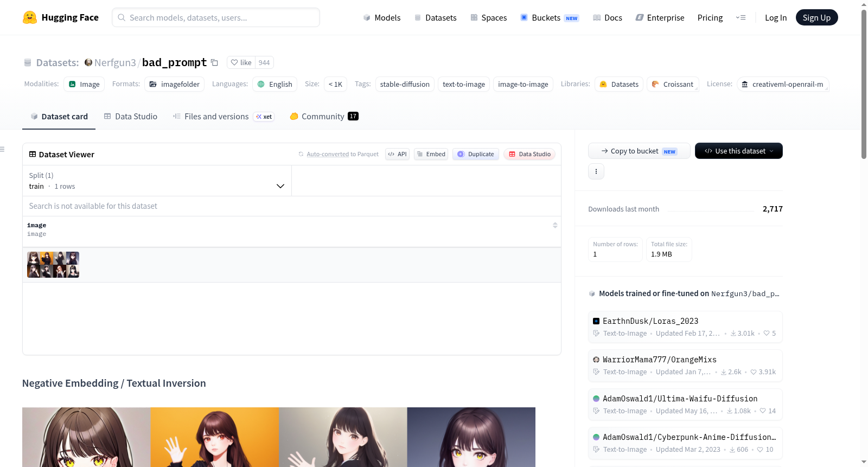This screenshot has width=868, height=467.
Task: Switch to Dataset card tab
Action: [x=59, y=116]
